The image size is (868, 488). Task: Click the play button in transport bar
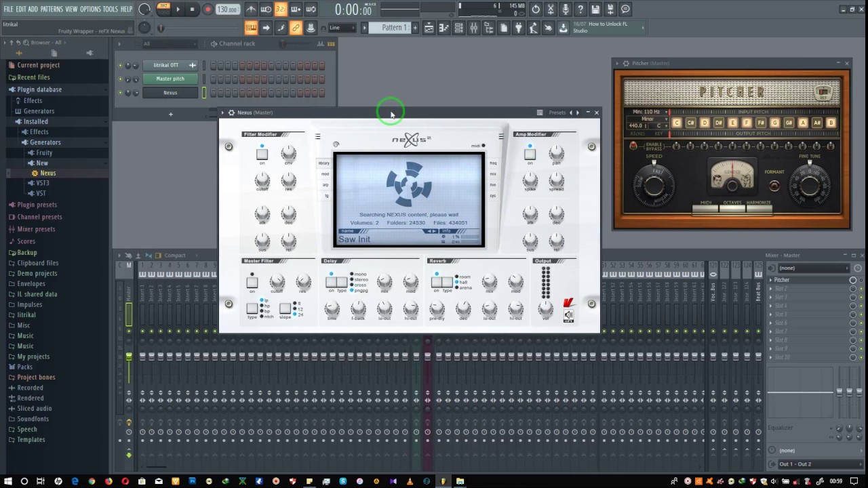pyautogui.click(x=178, y=9)
